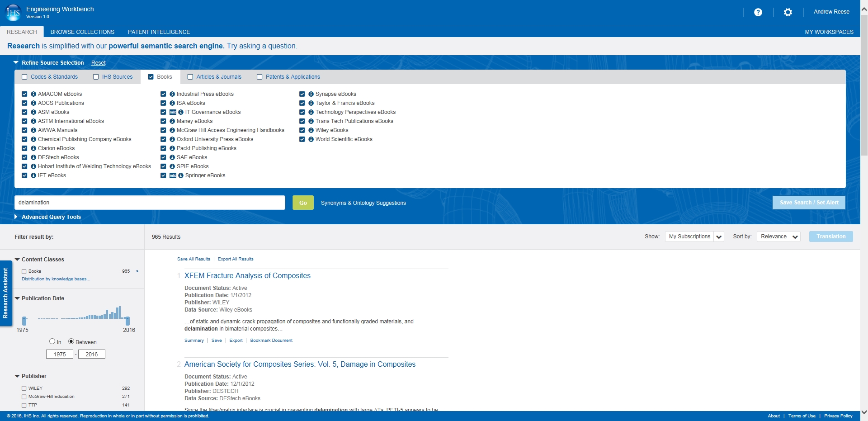Check the WILEY publisher filter
Screen dimensions: 868x421
pyautogui.click(x=24, y=388)
